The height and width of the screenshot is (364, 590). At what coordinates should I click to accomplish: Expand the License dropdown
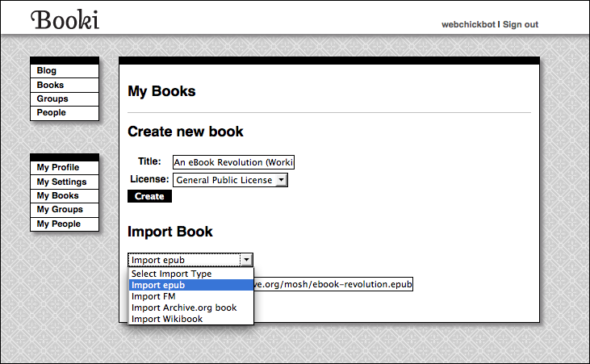(280, 180)
